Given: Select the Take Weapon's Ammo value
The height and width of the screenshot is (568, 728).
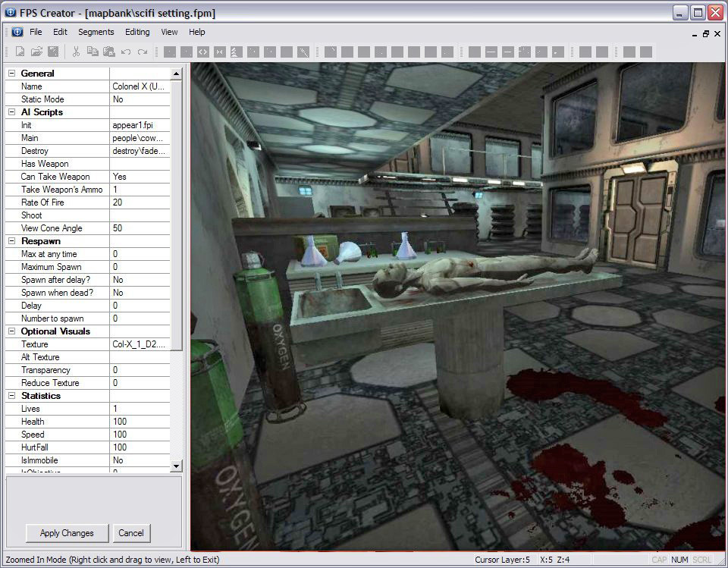Looking at the screenshot, I should pyautogui.click(x=140, y=190).
